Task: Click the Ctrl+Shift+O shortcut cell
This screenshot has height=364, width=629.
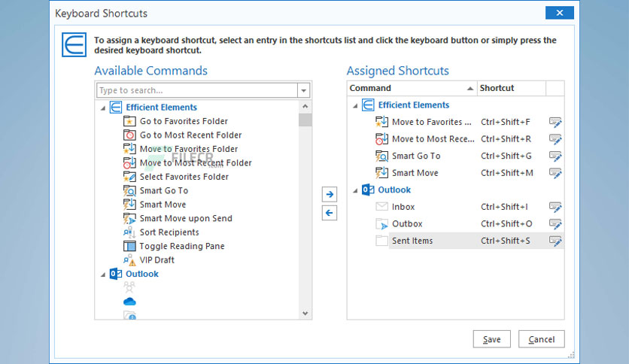Action: click(x=506, y=223)
